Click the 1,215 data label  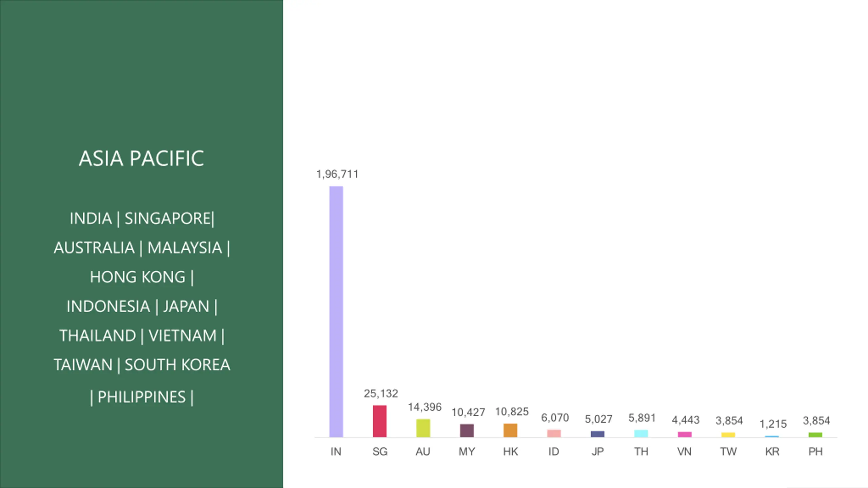click(773, 424)
